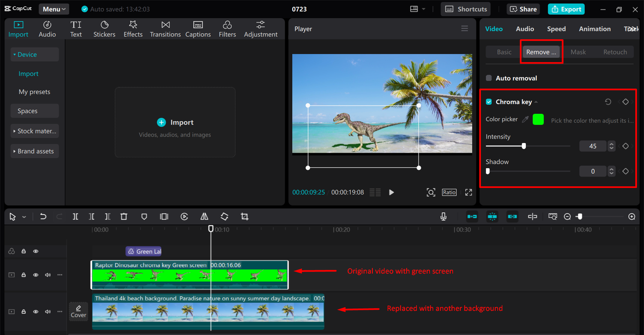Click the preview axis split icon
The width and height of the screenshot is (644, 335).
coord(532,217)
